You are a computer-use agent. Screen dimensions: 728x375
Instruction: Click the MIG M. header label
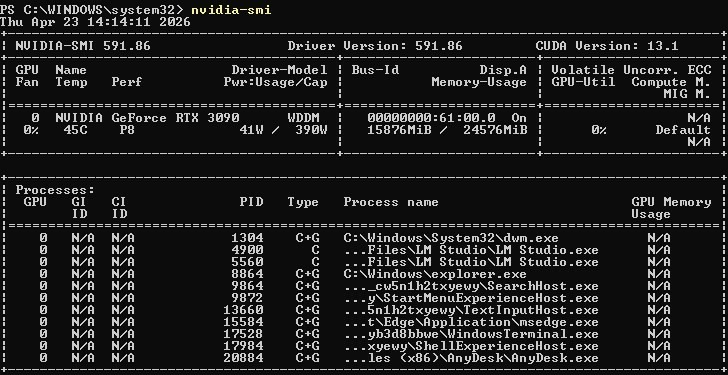pos(687,94)
